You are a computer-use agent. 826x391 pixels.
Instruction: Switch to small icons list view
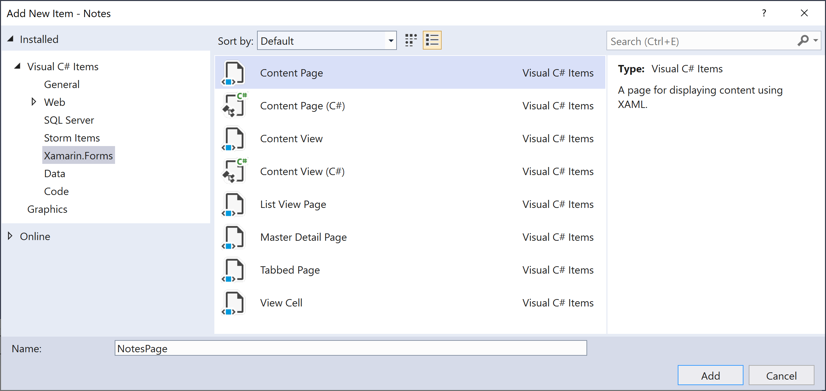pos(432,41)
